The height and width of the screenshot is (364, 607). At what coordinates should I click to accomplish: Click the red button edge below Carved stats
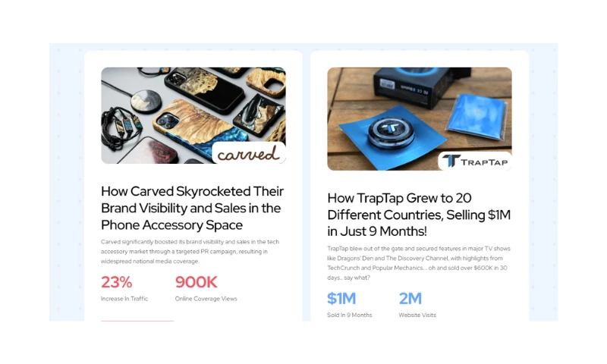pyautogui.click(x=137, y=321)
